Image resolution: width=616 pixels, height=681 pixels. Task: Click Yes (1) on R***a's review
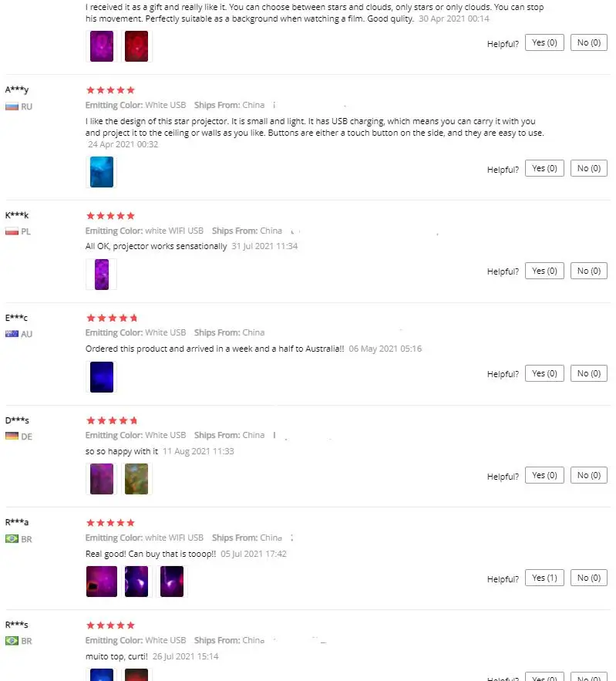coord(544,578)
